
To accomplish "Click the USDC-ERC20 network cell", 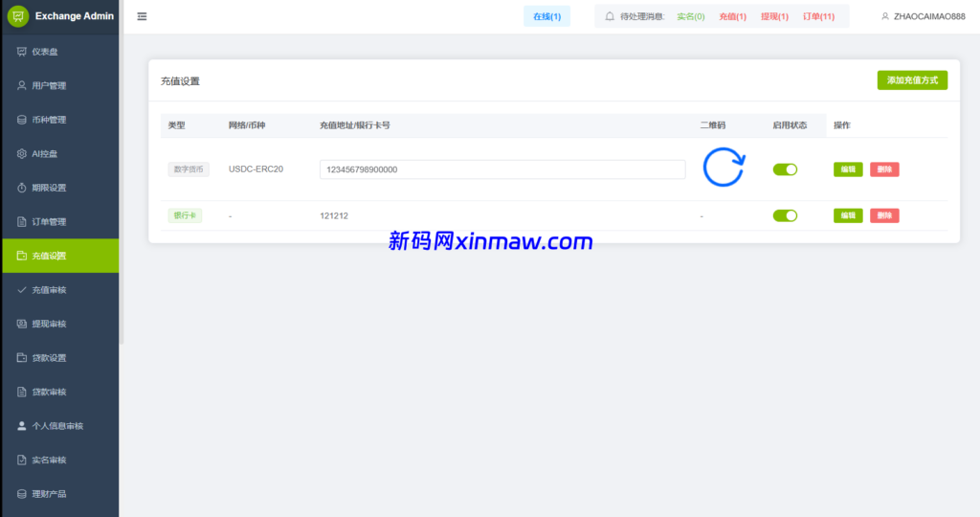I will (x=256, y=169).
